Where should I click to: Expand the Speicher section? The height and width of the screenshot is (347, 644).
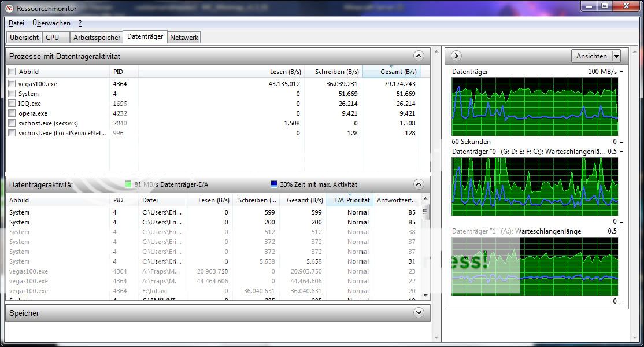[x=419, y=313]
